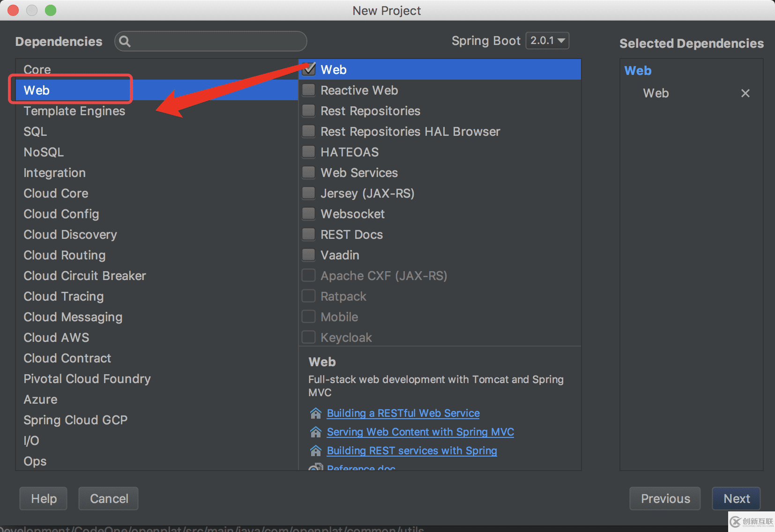This screenshot has width=775, height=532.
Task: Choose the Cloud Core category
Action: click(x=157, y=193)
